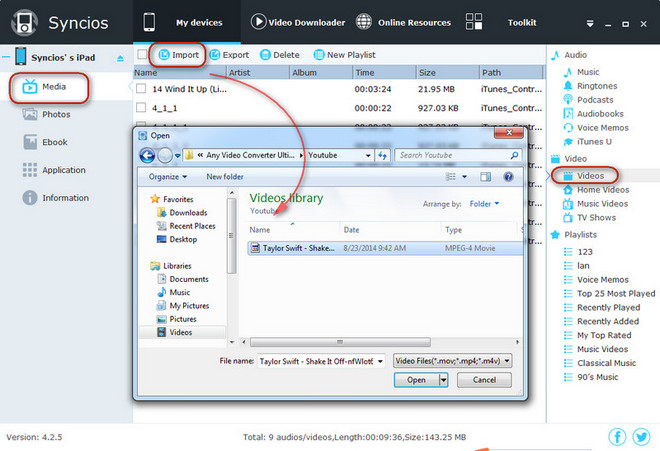
Task: Open the Open button split arrow
Action: point(443,380)
